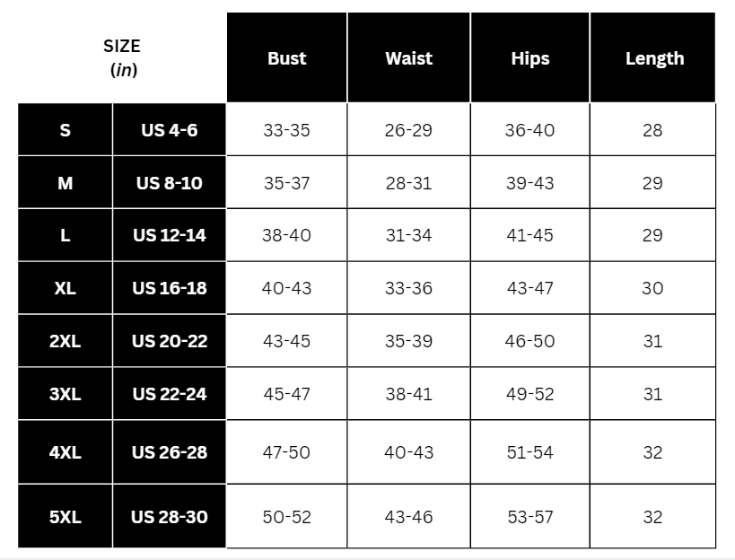
Task: Click the Waist column header
Action: [x=408, y=57]
